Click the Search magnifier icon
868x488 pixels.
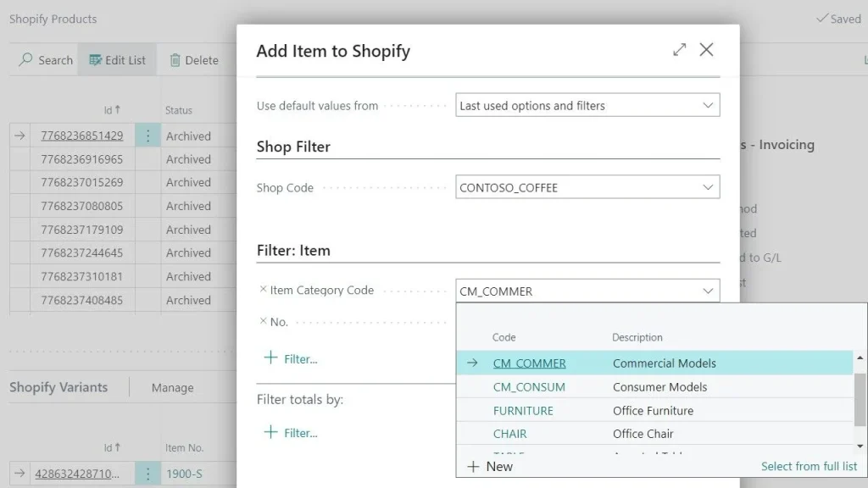(26, 60)
